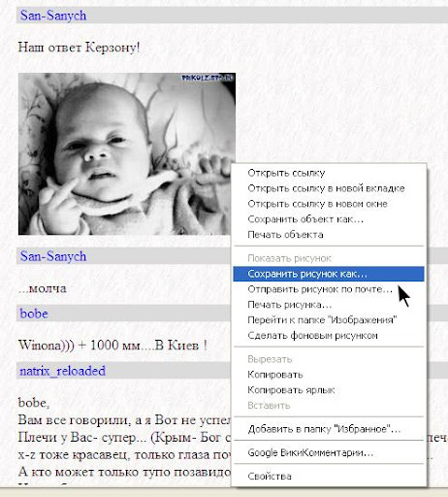Viewport: 448px width, 497px height.
Task: Choose 'Открыть ссылку в новом окне'
Action: (329, 204)
